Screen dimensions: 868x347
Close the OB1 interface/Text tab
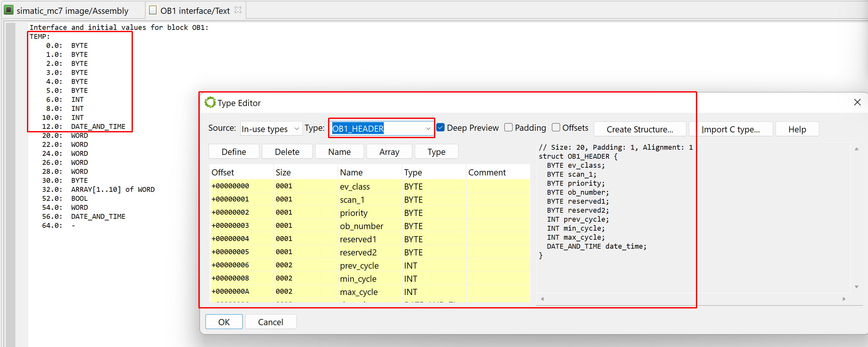click(238, 10)
